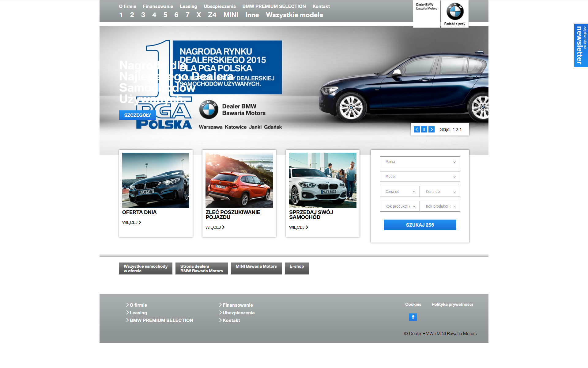Select BMW series 2 models
Viewport: 588px width, 368px height.
(132, 15)
